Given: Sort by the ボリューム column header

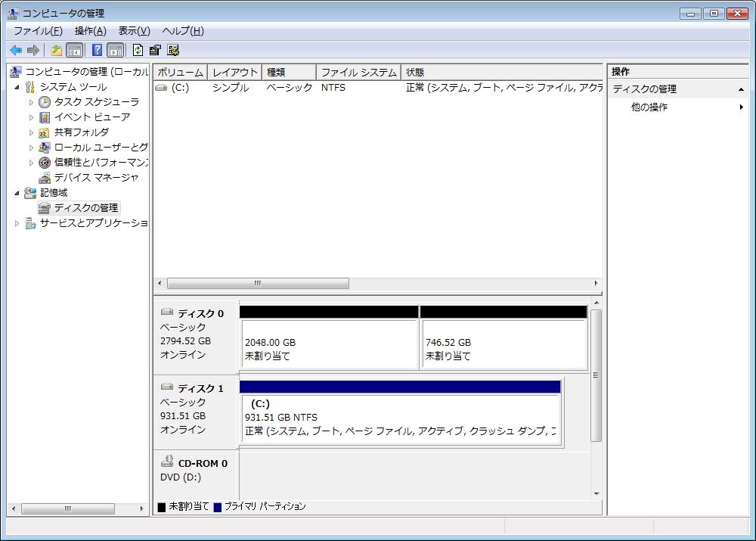Looking at the screenshot, I should click(x=181, y=73).
